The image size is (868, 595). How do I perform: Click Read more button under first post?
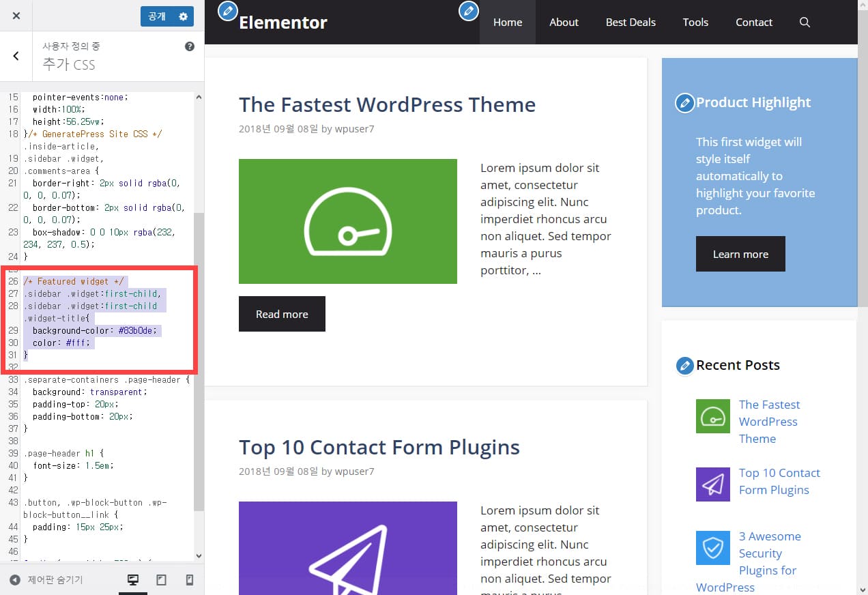[x=282, y=314]
